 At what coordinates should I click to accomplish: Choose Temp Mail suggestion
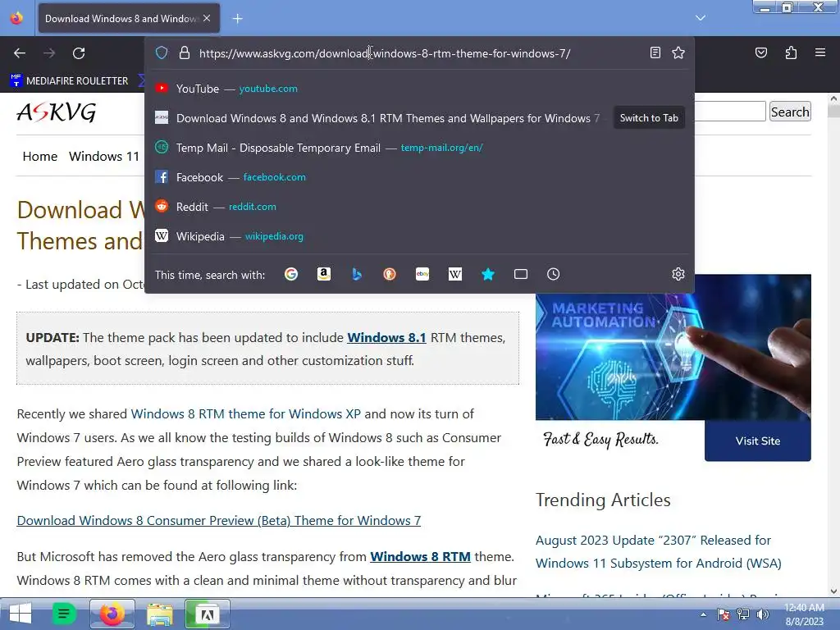(x=419, y=148)
